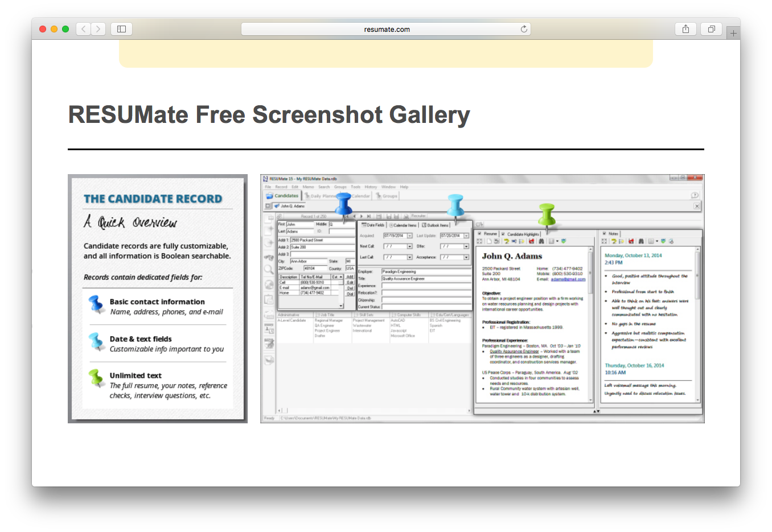Open a new Safari tab
The height and width of the screenshot is (532, 772).
(x=733, y=33)
